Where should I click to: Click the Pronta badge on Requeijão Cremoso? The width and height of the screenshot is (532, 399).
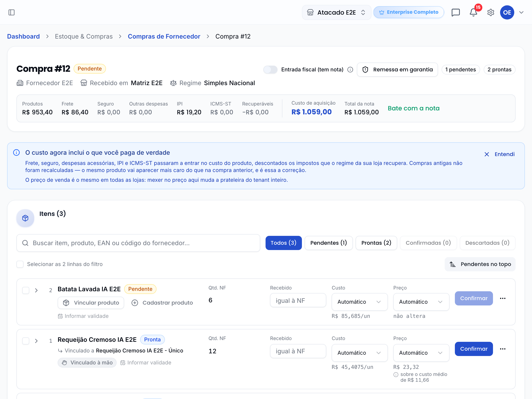tap(152, 340)
